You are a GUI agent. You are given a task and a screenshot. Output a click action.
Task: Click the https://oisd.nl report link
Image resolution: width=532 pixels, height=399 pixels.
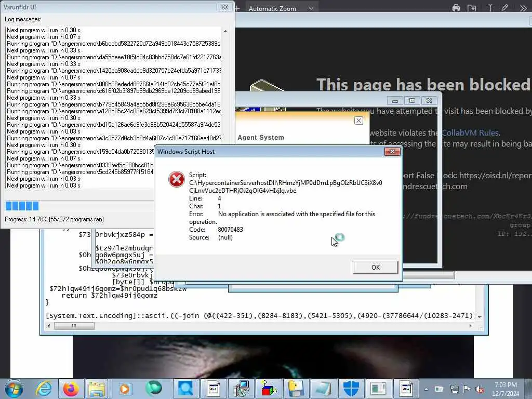(x=496, y=176)
